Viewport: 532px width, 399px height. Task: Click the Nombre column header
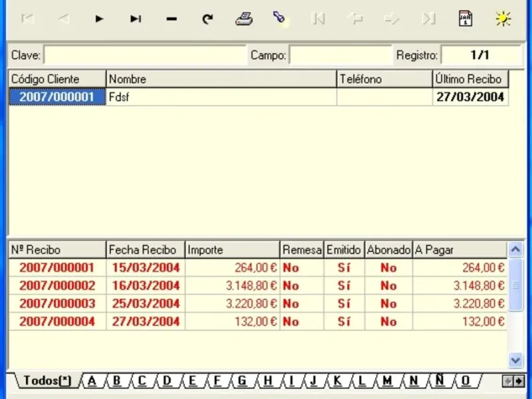221,79
